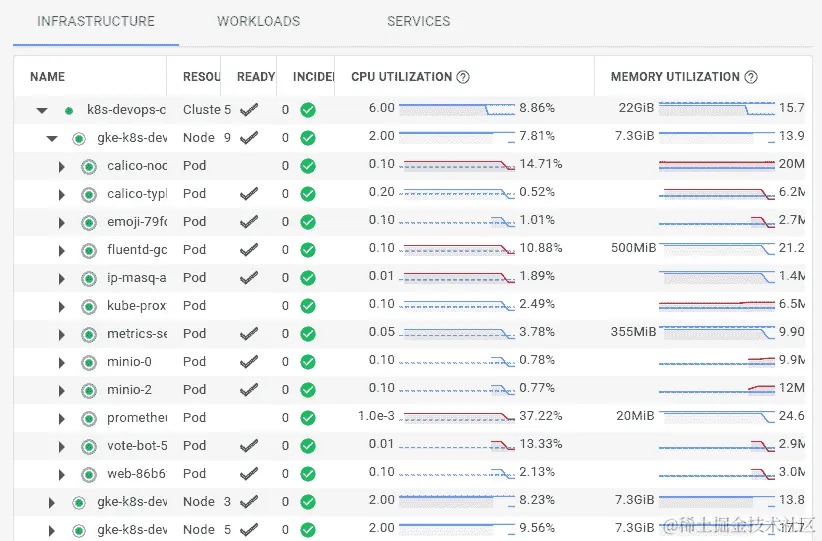Click minio-2 incidents green checkmark
Viewport: 822px width, 541px height.
click(x=308, y=390)
